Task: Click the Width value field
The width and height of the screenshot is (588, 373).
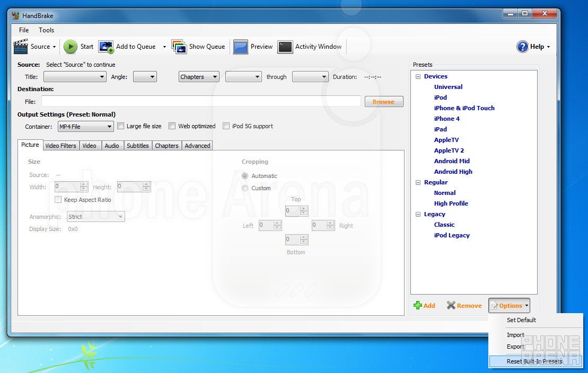Action: coord(71,186)
